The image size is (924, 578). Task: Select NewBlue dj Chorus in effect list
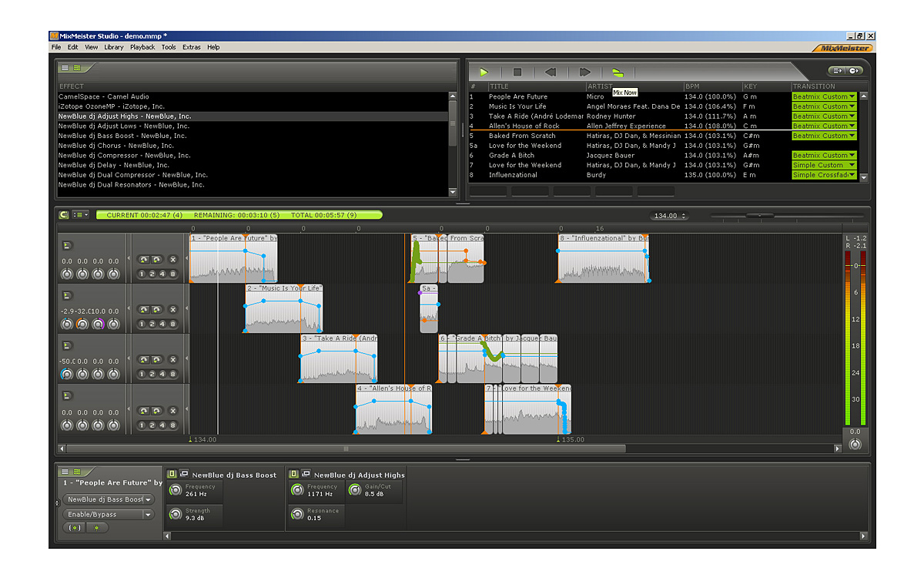click(x=116, y=146)
